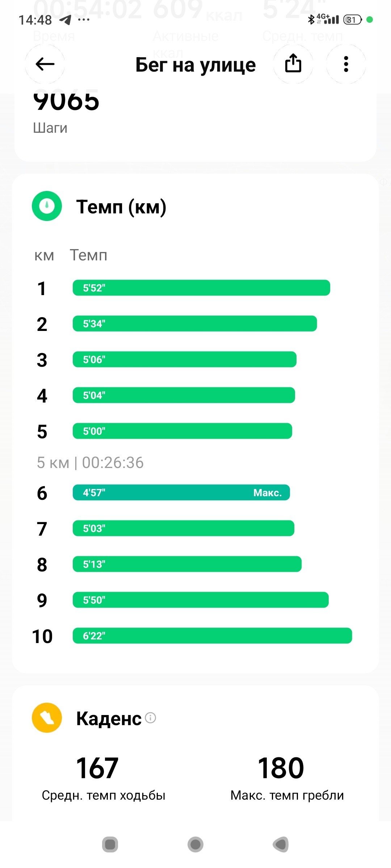The image size is (391, 868).
Task: Tap average cadence value 167
Action: [97, 768]
